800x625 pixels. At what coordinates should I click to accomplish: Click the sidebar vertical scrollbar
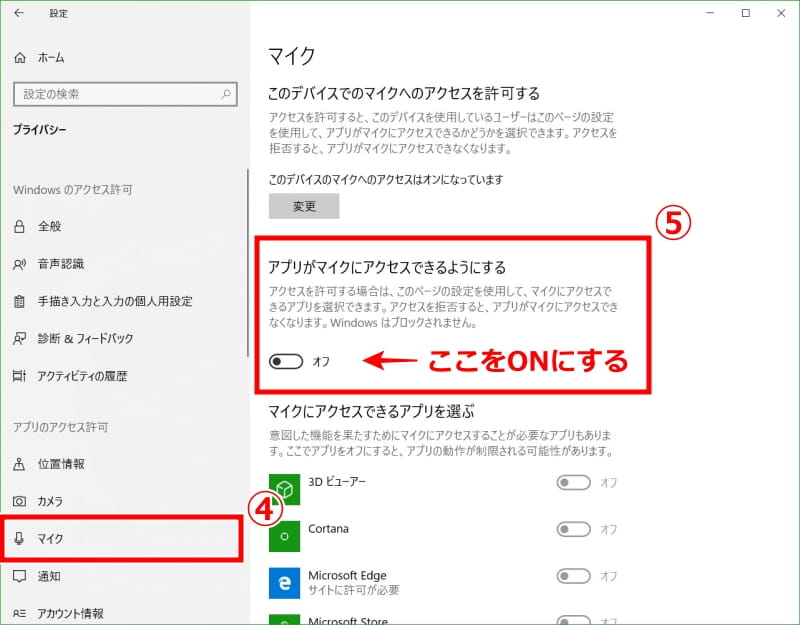[x=248, y=263]
